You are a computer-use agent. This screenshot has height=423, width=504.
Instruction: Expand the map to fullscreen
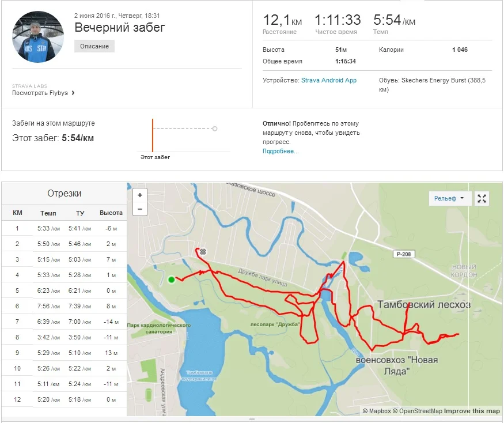click(482, 198)
